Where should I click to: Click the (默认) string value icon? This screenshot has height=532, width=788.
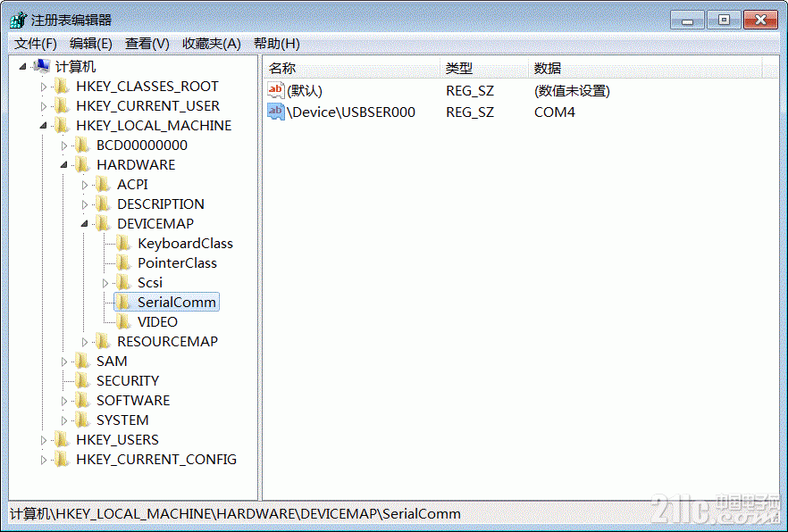click(x=275, y=90)
